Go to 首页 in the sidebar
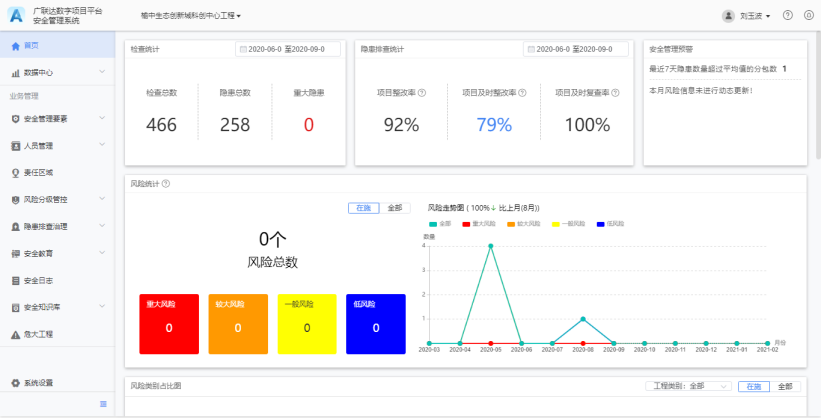Image resolution: width=821 pixels, height=418 pixels. pyautogui.click(x=32, y=46)
